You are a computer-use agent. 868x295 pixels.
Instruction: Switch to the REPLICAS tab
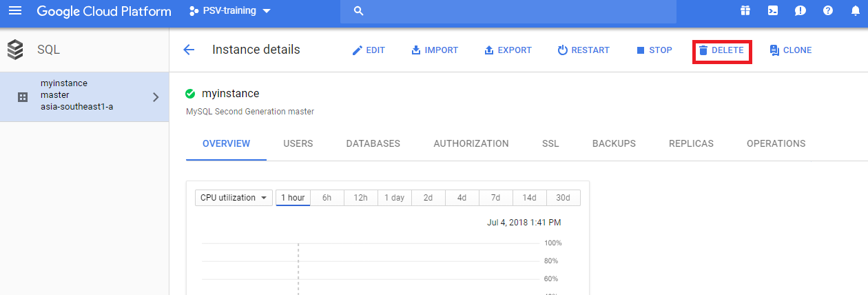coord(691,144)
